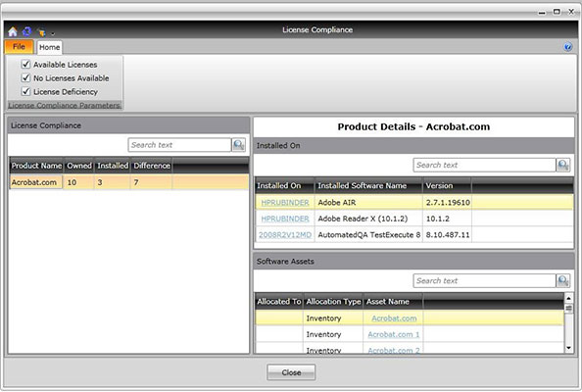Image resolution: width=582 pixels, height=392 pixels.
Task: Uncheck the Available Licenses checkbox
Action: coord(25,65)
